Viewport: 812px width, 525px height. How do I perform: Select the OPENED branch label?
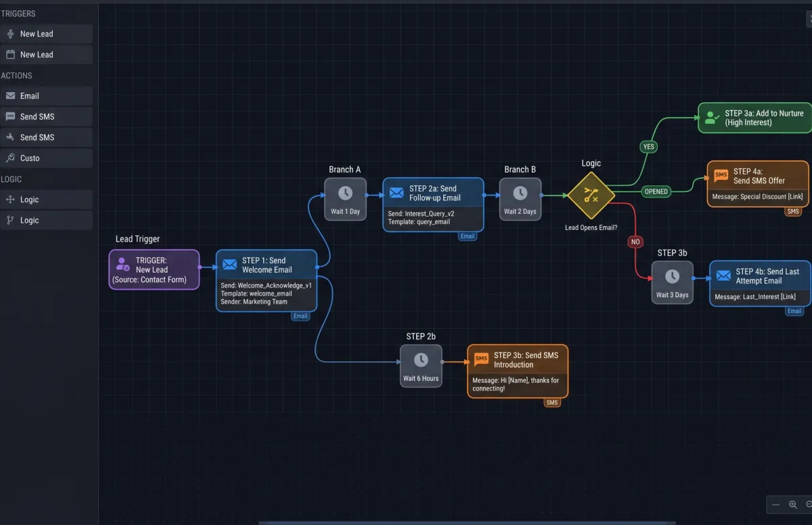(x=656, y=191)
